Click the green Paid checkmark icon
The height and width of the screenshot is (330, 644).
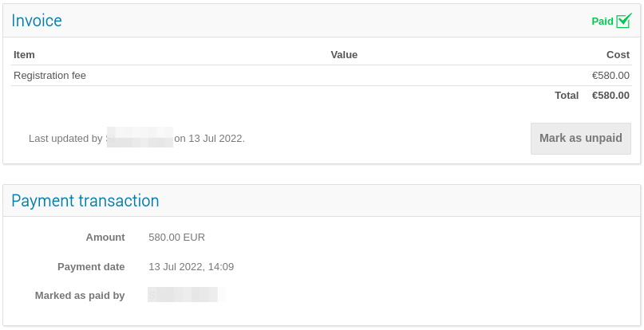pyautogui.click(x=624, y=21)
